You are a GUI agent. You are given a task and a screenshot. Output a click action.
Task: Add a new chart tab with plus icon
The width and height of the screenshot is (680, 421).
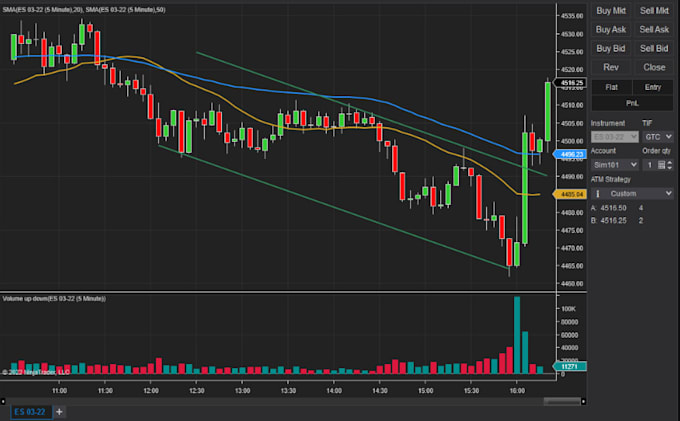pos(59,411)
